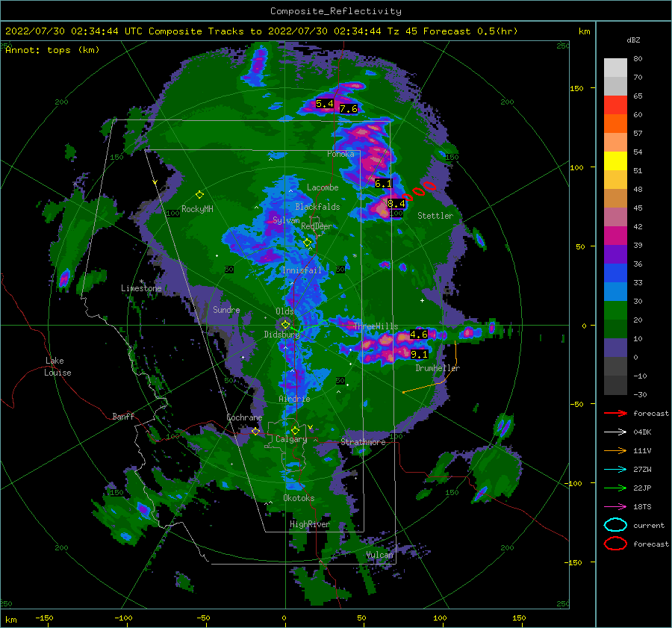Click the Banff town label
Image resolution: width=672 pixels, height=628 pixels.
[x=123, y=417]
